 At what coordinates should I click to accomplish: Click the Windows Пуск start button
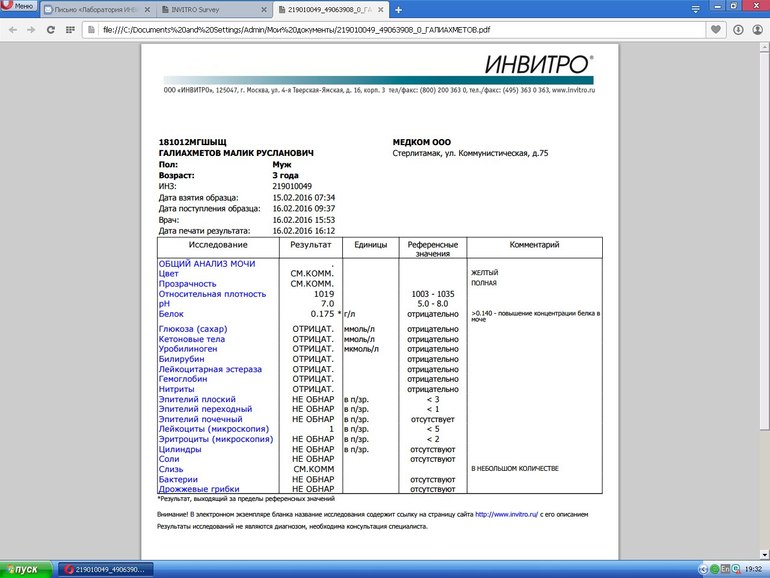point(22,569)
